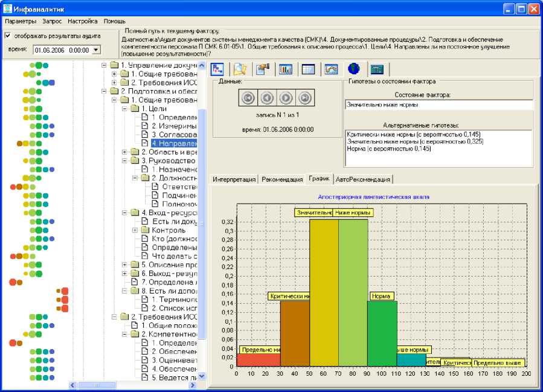
Task: Expand the 'Контроль' tree folder
Action: click(x=135, y=230)
